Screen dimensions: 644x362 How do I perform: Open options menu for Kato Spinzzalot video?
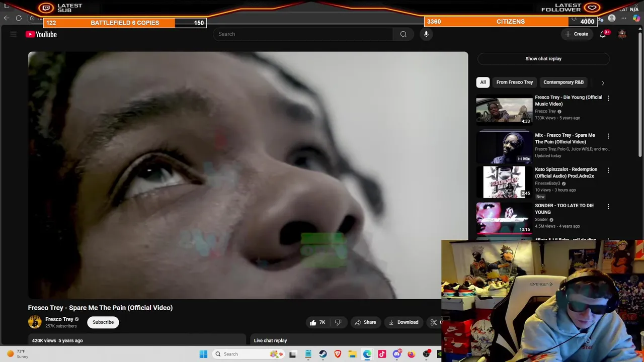608,170
